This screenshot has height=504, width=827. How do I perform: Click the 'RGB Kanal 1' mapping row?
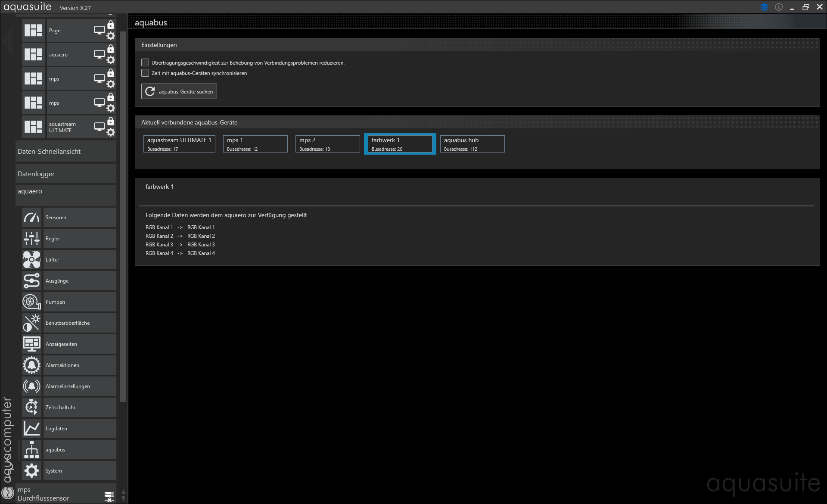pos(180,227)
